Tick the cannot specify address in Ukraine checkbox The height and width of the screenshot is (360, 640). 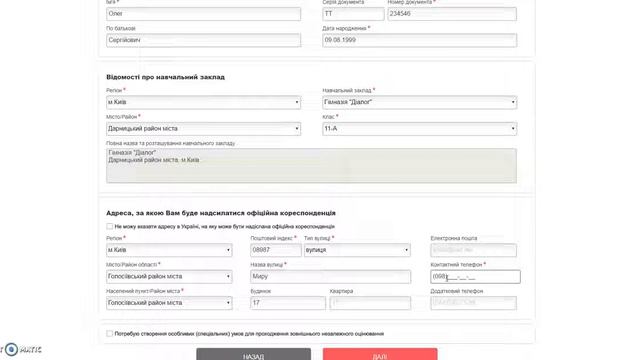[109, 226]
